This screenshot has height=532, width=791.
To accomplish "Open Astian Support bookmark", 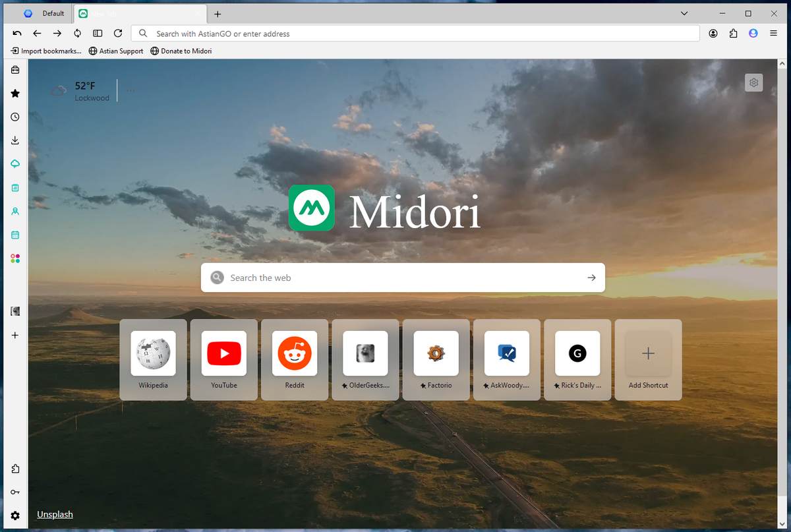I will click(116, 51).
